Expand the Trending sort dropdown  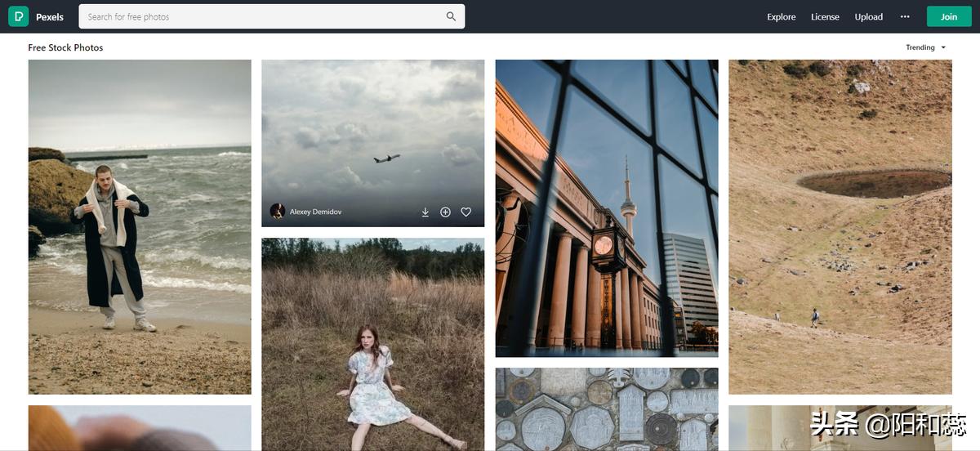(x=925, y=47)
